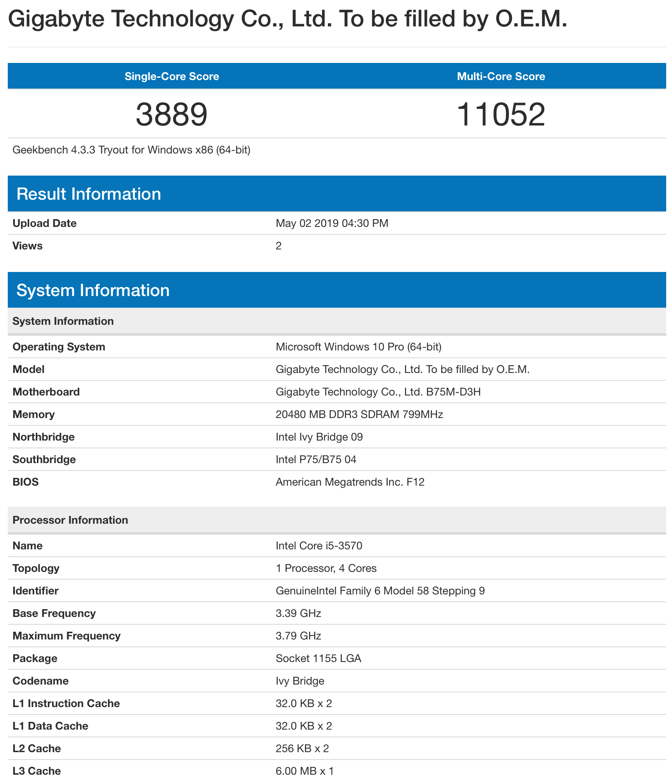Click the 3.39 GHz base frequency value
672x784 pixels.
click(x=298, y=613)
